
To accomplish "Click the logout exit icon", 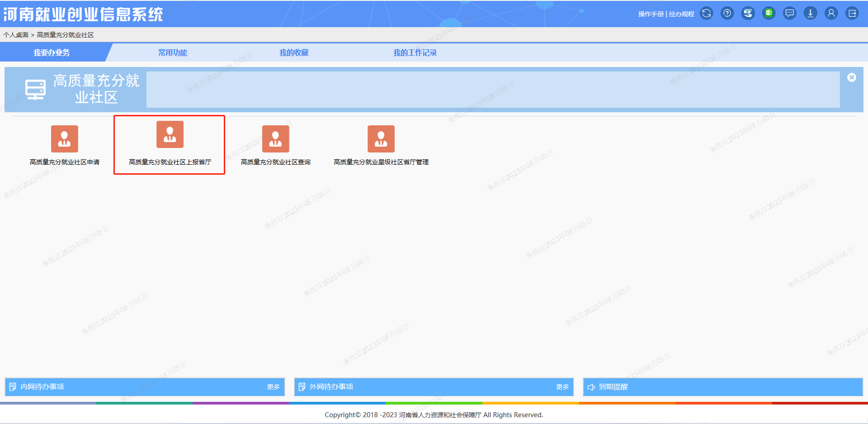I will coord(852,14).
